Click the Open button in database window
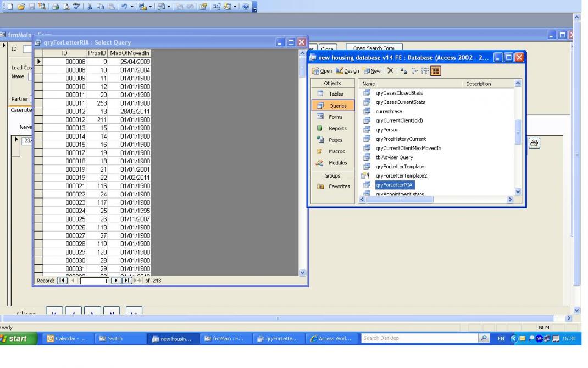 tap(322, 70)
